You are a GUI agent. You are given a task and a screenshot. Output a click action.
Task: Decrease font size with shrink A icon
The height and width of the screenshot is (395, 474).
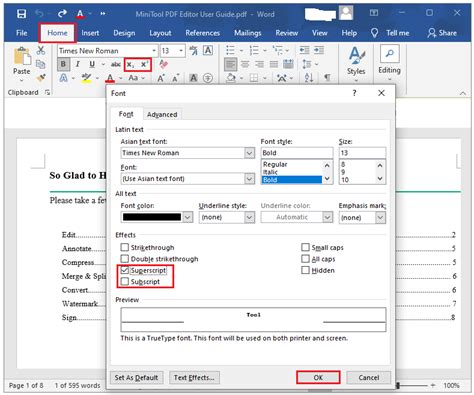[175, 78]
